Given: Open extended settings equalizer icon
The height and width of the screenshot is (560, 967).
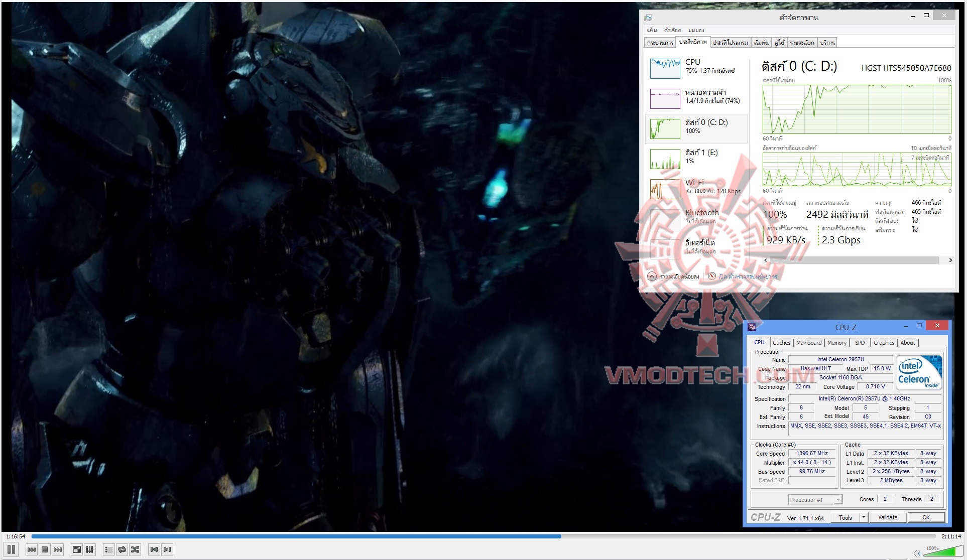Looking at the screenshot, I should click(90, 549).
